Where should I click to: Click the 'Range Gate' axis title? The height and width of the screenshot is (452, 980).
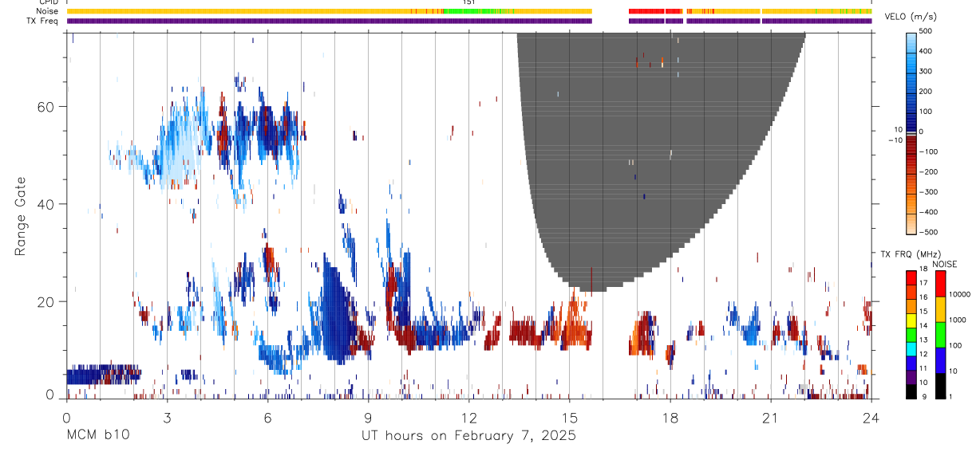point(21,216)
